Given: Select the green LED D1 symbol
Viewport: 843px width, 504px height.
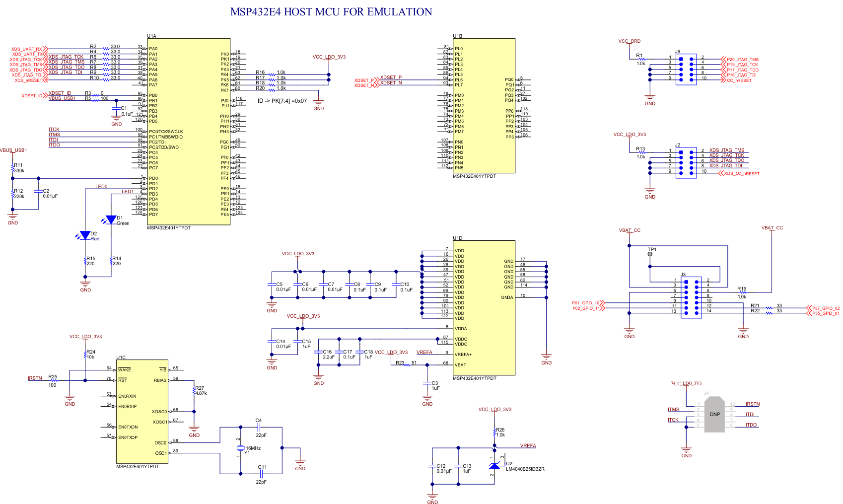Looking at the screenshot, I should [x=111, y=219].
